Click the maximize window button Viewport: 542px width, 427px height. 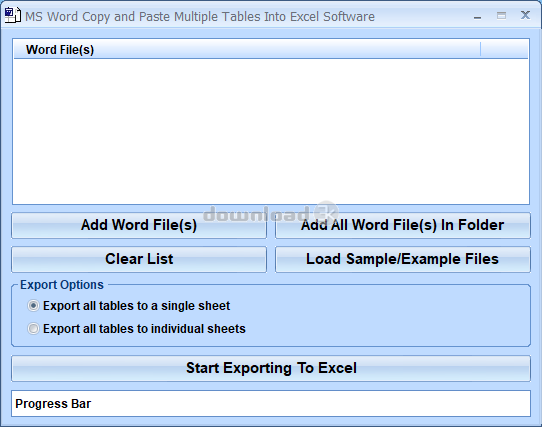pyautogui.click(x=501, y=16)
